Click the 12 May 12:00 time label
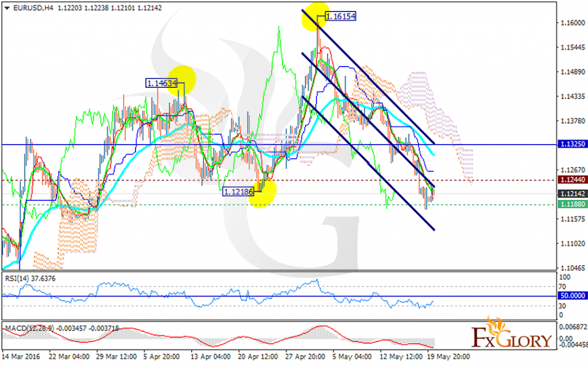 coord(401,356)
